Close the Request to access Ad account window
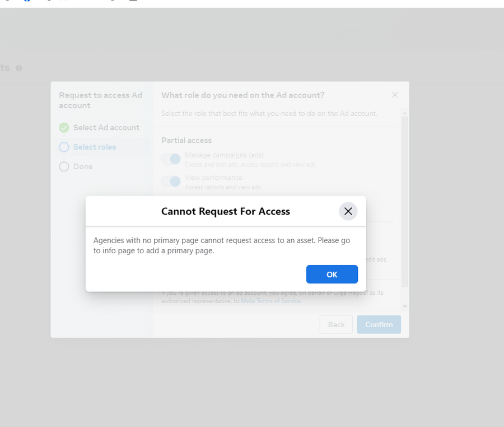The image size is (504, 427). 395,95
